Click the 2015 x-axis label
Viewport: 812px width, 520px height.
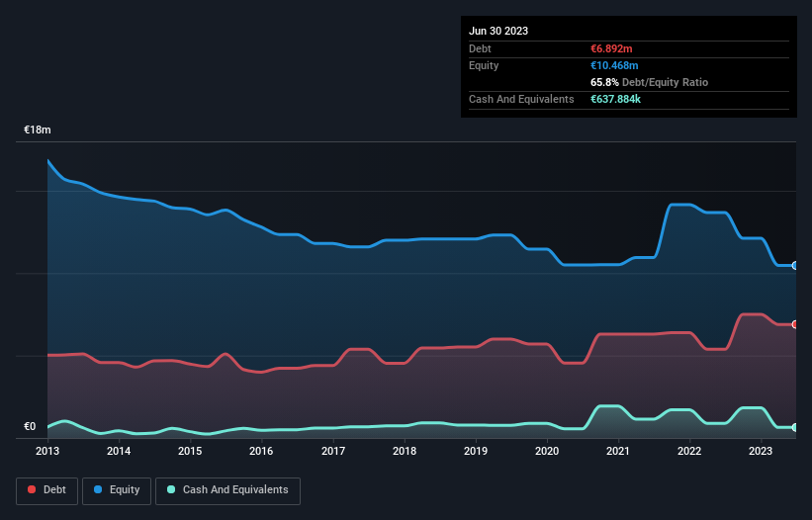(x=190, y=451)
